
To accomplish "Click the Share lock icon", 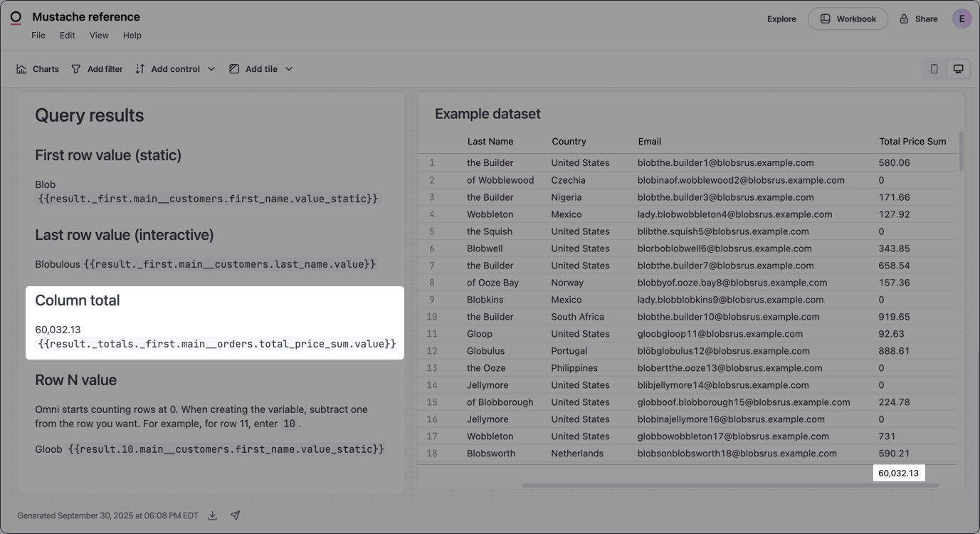I will tap(903, 19).
